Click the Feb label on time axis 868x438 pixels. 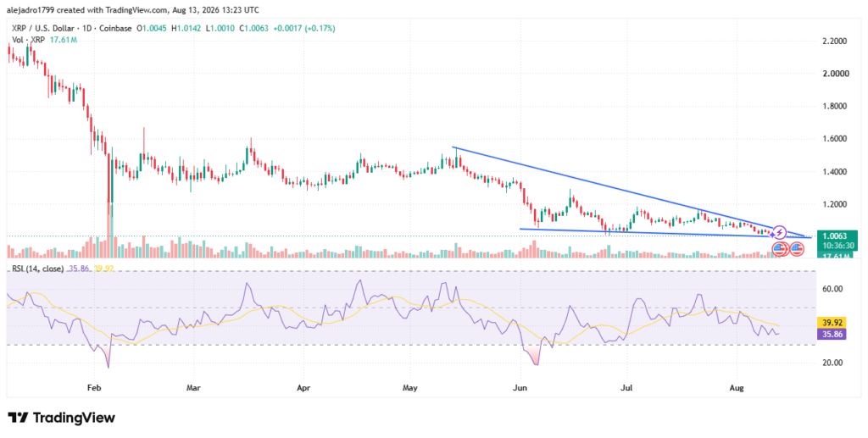[95, 388]
